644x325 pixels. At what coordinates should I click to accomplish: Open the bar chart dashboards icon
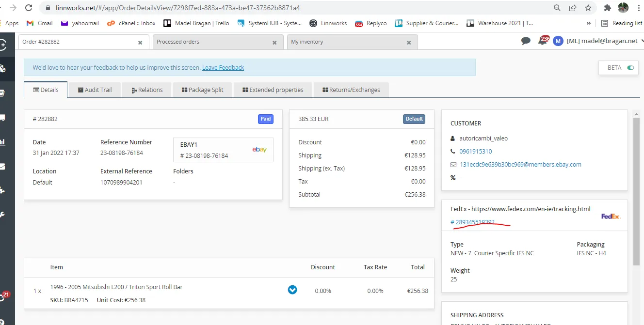click(2, 142)
